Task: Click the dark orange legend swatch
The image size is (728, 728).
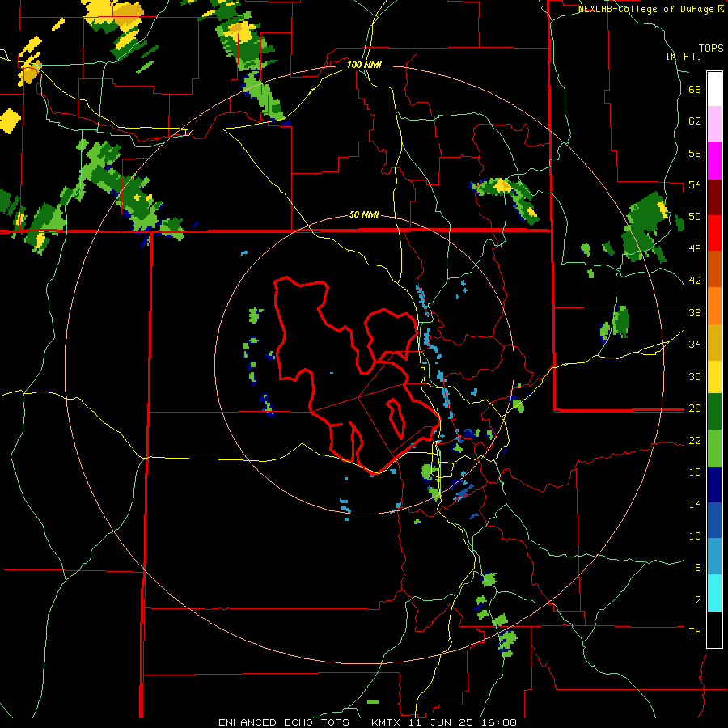Action: [x=714, y=269]
